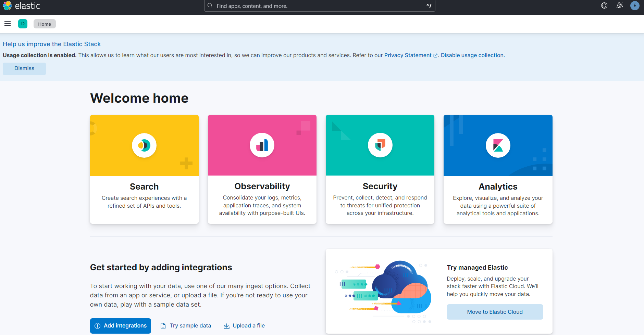Click 'Explore, visualize, and analyze' description text

(x=498, y=206)
